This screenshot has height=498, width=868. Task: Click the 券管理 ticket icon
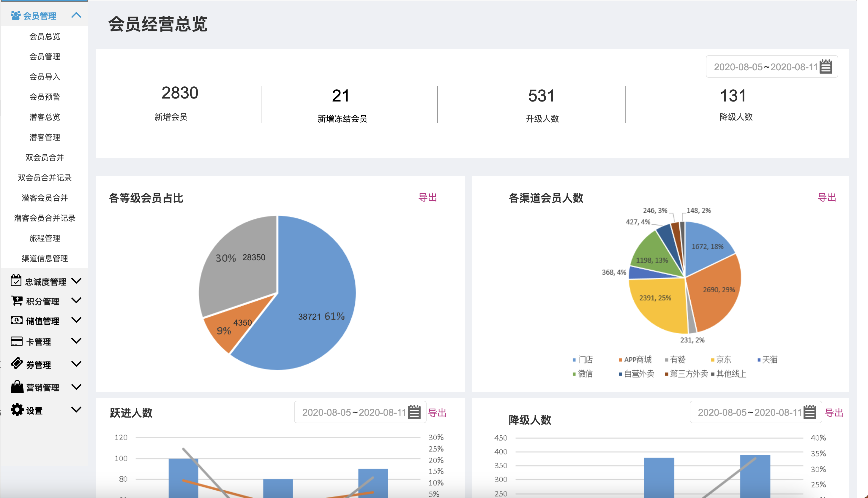(17, 363)
